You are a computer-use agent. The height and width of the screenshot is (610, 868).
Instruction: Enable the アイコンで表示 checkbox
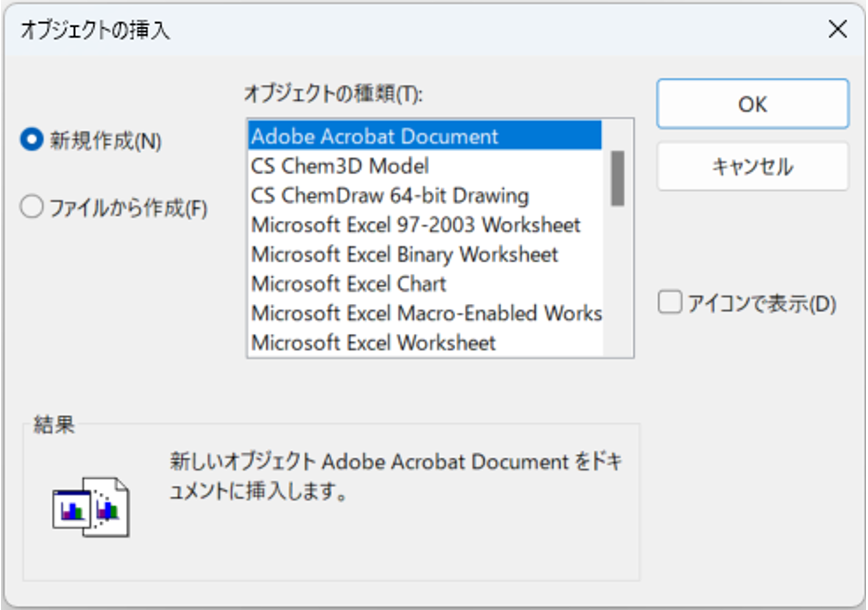pyautogui.click(x=670, y=303)
